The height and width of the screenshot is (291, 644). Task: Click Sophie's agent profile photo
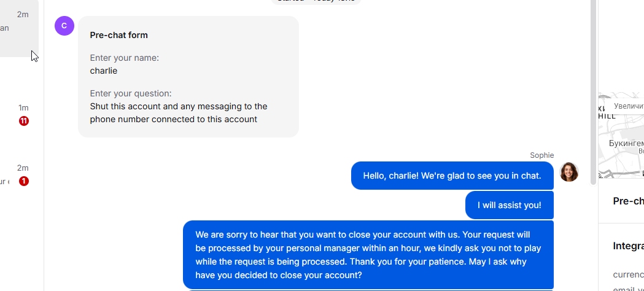[x=569, y=172]
